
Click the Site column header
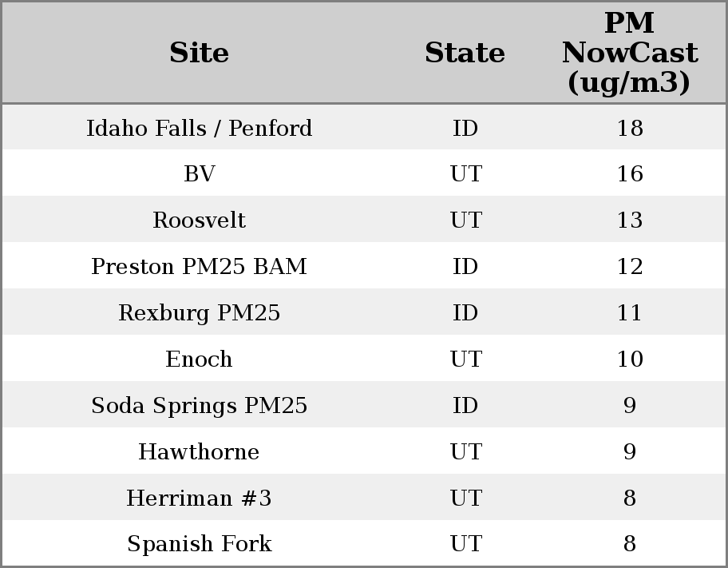pos(199,53)
